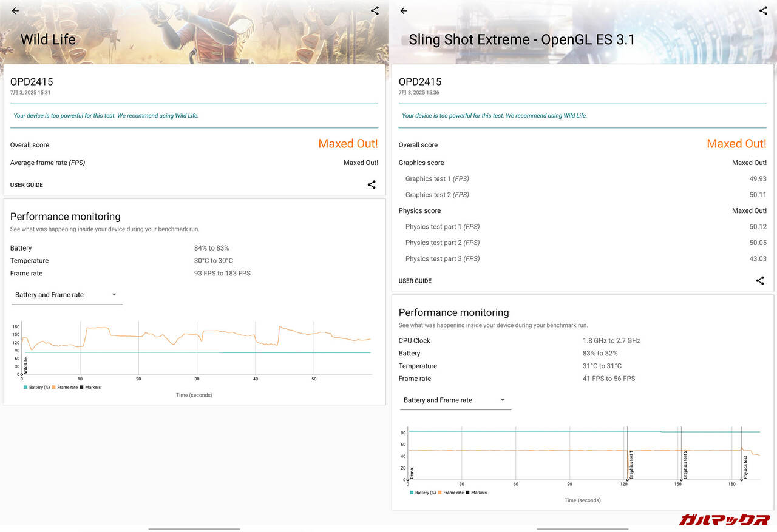
Task: Open USER GUIDE under Wild Life scores
Action: [x=27, y=185]
